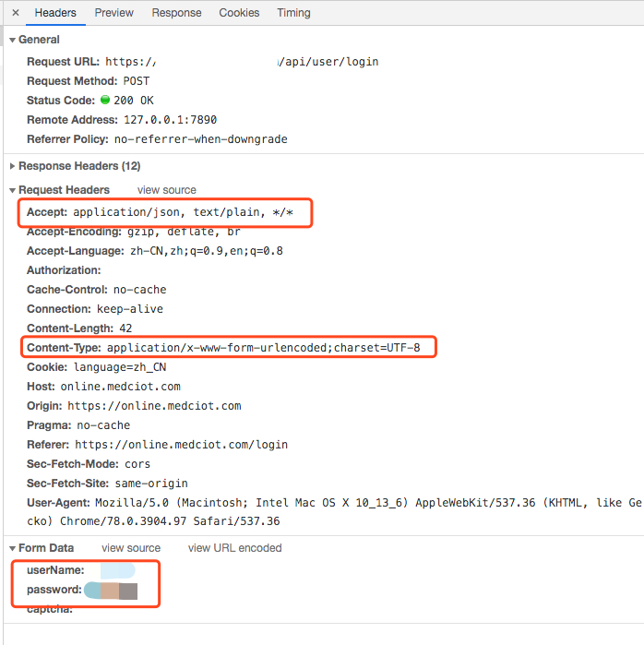Click the green 200 OK status dot
The width and height of the screenshot is (644, 645).
[x=105, y=100]
